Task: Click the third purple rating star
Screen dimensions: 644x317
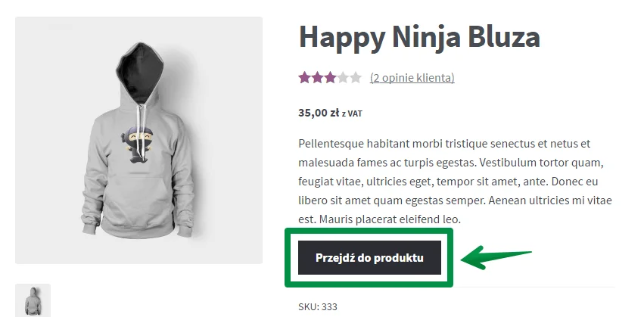Action: (x=330, y=77)
